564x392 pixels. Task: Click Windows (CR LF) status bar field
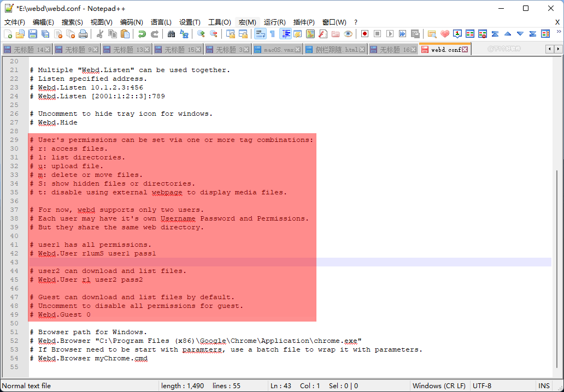pos(439,386)
